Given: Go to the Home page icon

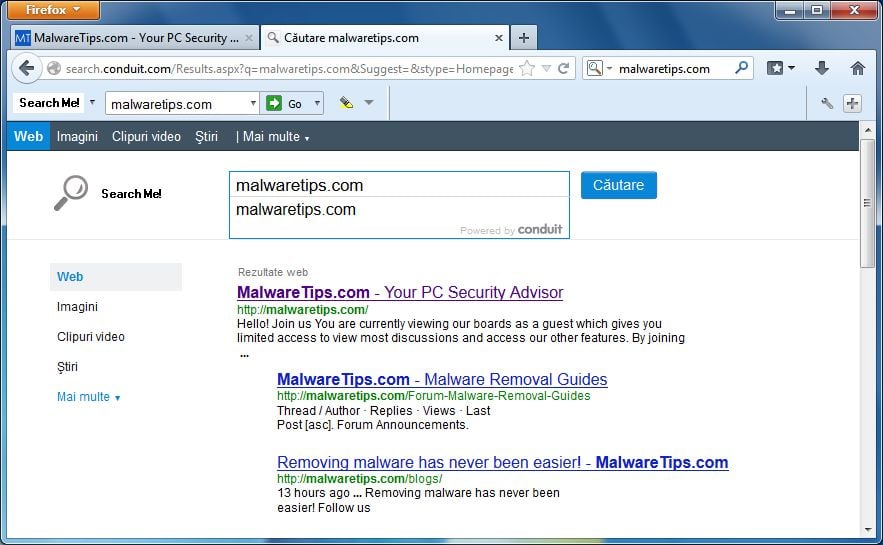Looking at the screenshot, I should pyautogui.click(x=857, y=68).
